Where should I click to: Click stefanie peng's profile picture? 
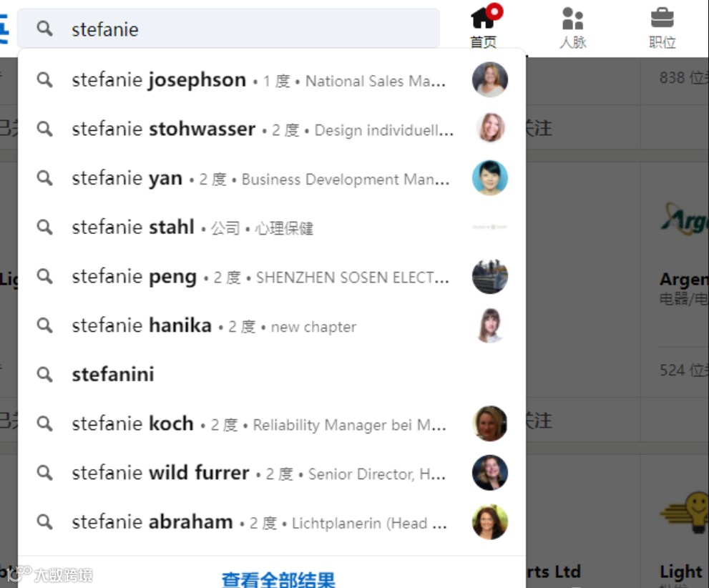tap(489, 276)
